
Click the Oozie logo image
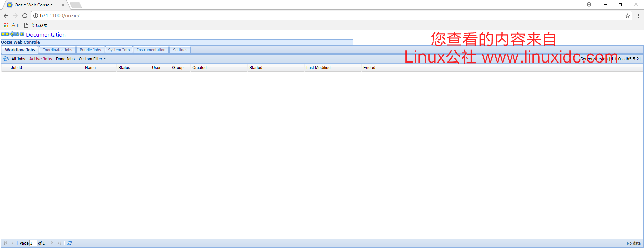(12, 34)
